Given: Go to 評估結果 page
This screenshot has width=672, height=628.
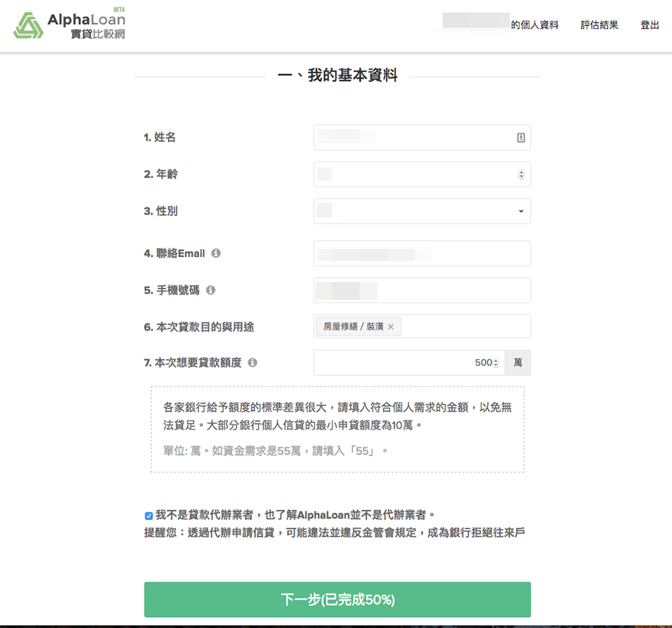Looking at the screenshot, I should pyautogui.click(x=599, y=25).
